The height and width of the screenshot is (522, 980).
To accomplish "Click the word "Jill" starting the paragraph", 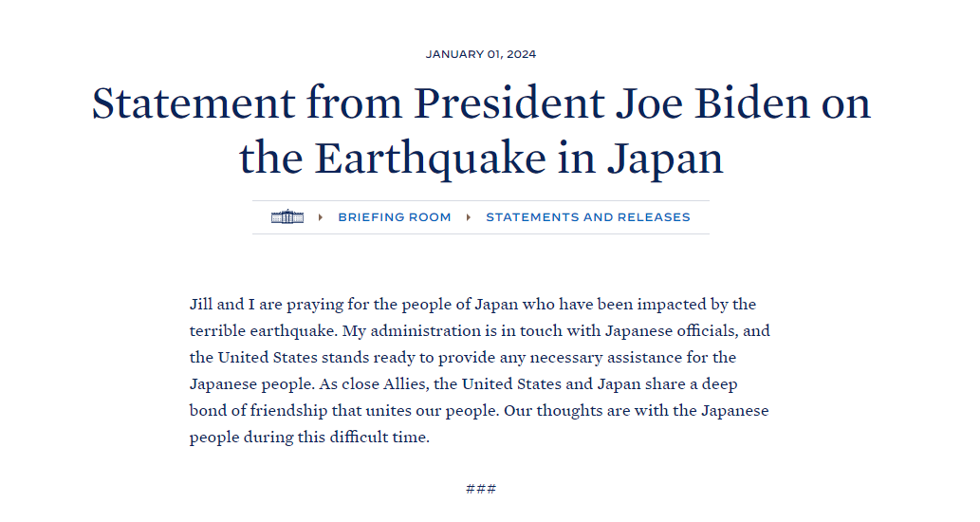I will click(200, 305).
